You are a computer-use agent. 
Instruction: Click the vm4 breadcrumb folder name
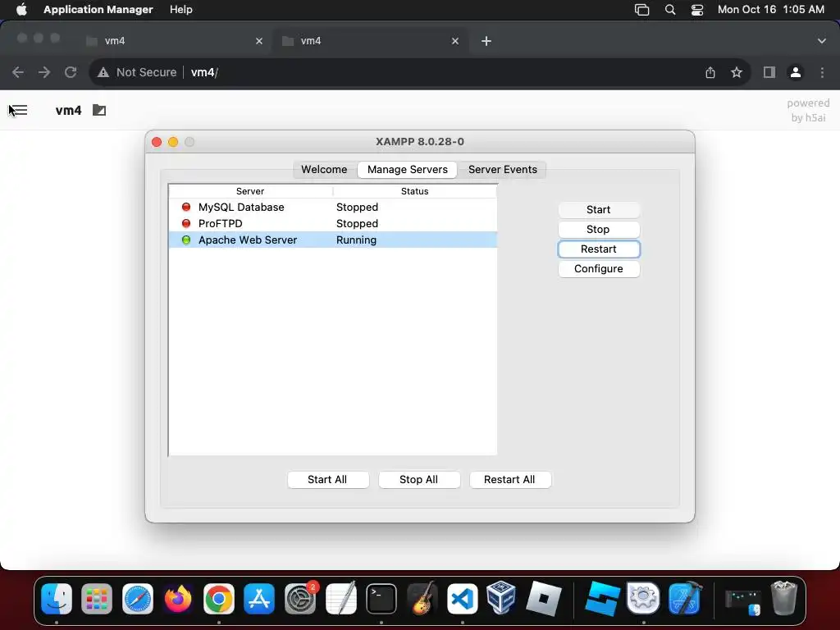pos(69,111)
